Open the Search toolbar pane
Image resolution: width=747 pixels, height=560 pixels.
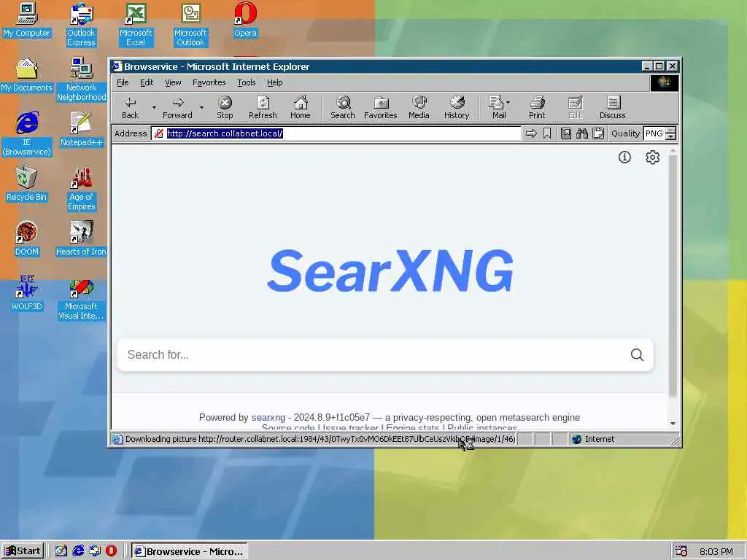coord(343,108)
